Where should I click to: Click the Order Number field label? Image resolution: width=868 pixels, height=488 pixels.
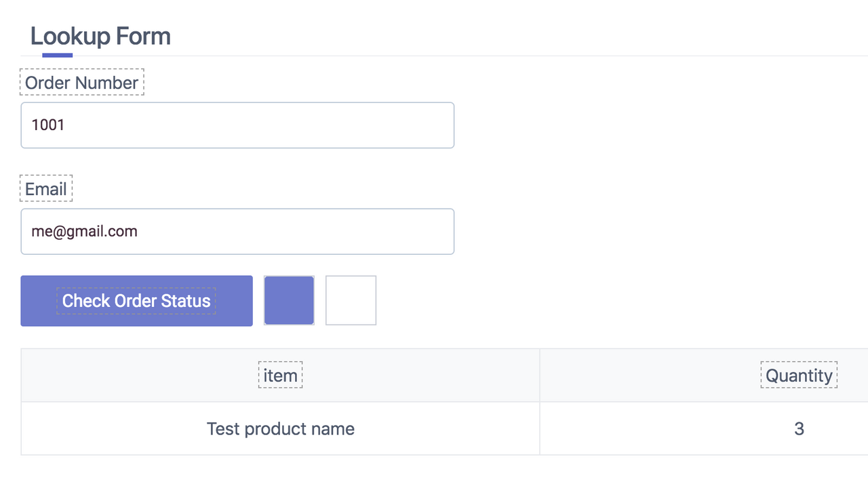81,83
